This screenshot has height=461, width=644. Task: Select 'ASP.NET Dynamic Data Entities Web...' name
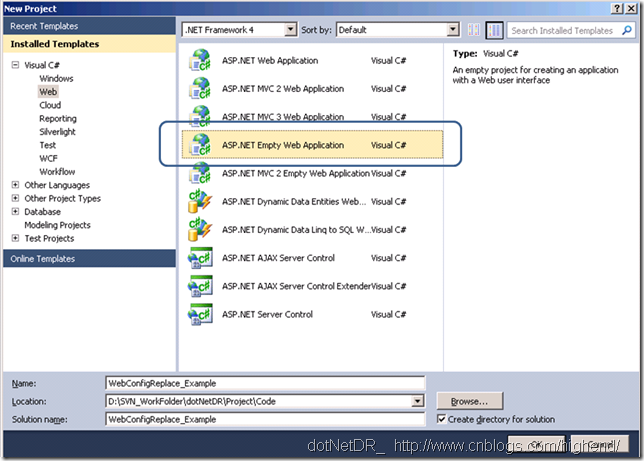pyautogui.click(x=294, y=201)
